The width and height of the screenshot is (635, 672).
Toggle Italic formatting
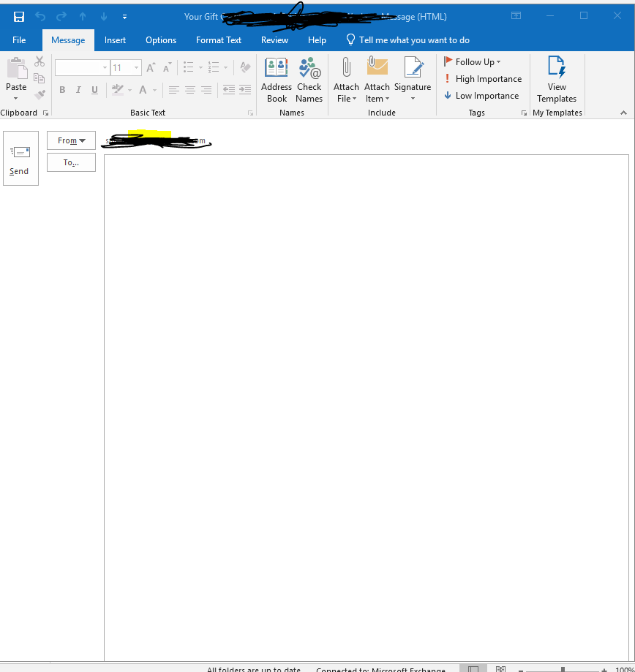tap(78, 90)
